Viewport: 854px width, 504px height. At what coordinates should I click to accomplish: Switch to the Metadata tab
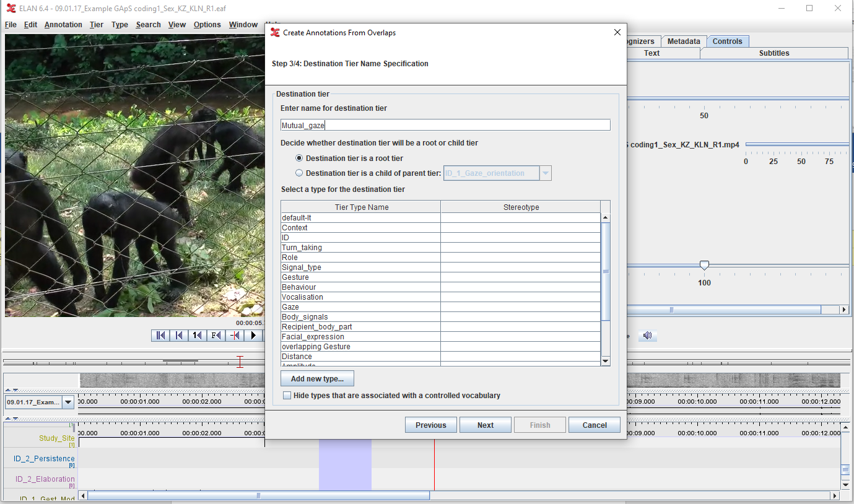tap(684, 41)
